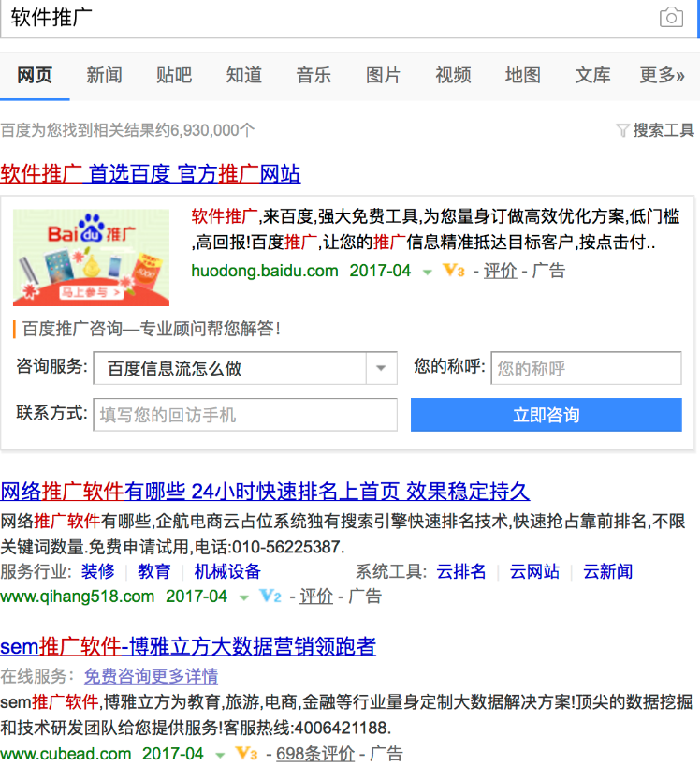This screenshot has height=766, width=700.
Task: Focus the 您的称呼 input field
Action: [x=586, y=368]
